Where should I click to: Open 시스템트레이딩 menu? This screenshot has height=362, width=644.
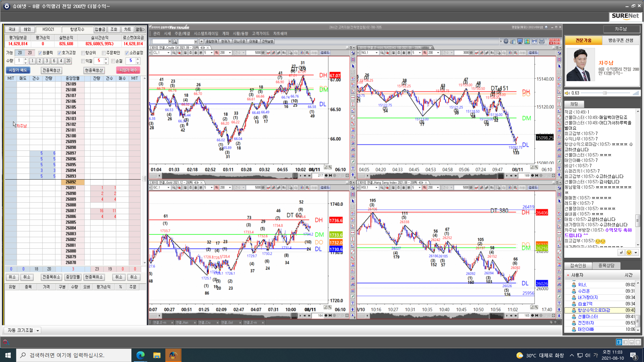coord(206,34)
